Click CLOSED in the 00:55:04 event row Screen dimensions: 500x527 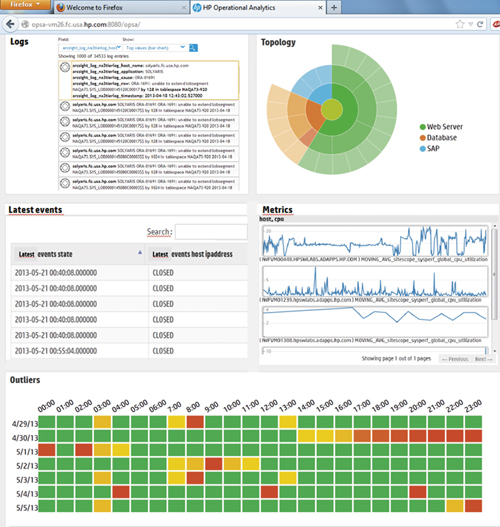[x=163, y=351]
